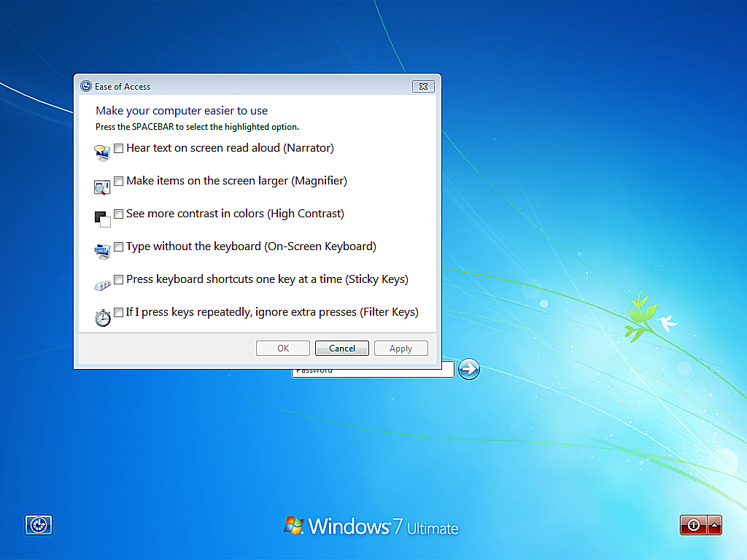Viewport: 747px width, 560px height.
Task: Enable On-Screen Keyboard checkbox
Action: pyautogui.click(x=119, y=246)
